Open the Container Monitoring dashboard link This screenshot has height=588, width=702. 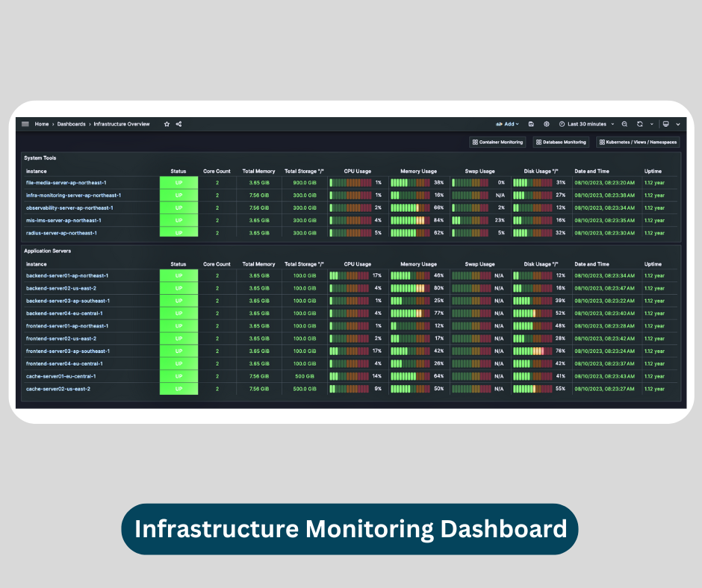coord(499,142)
